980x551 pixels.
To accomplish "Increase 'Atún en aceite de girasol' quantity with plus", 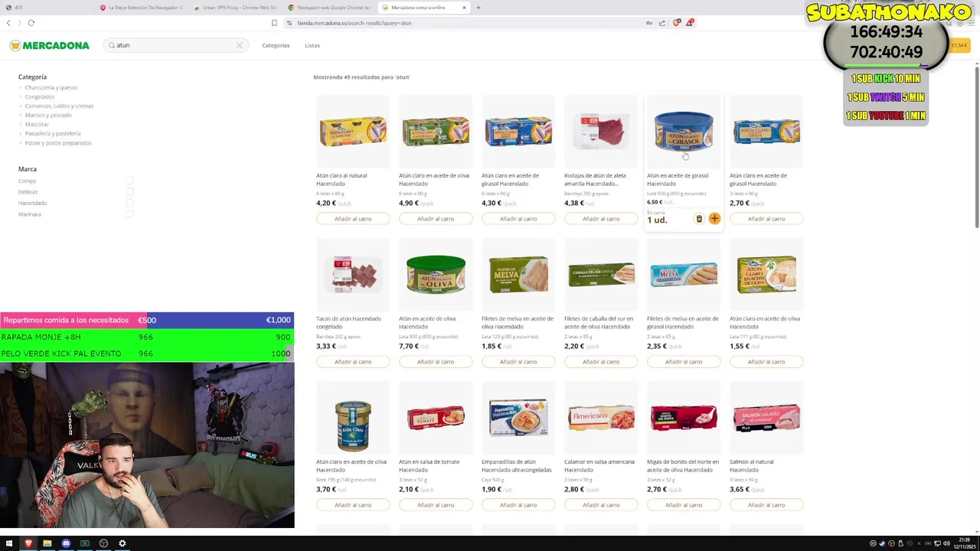I will (714, 219).
